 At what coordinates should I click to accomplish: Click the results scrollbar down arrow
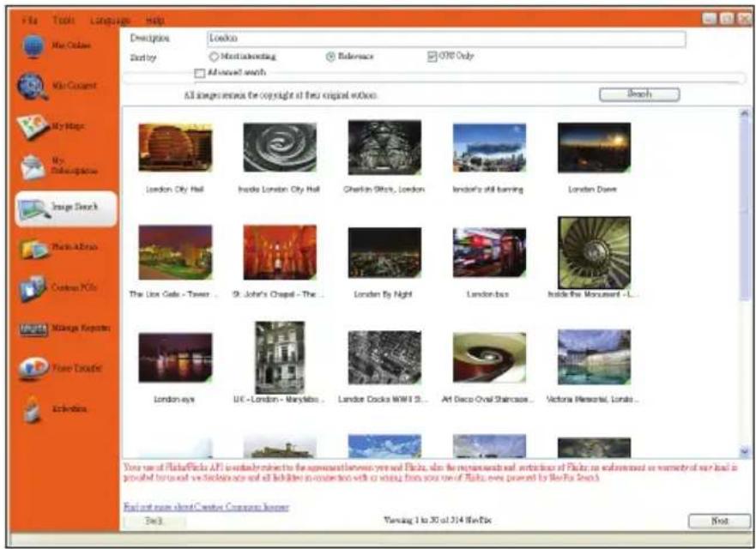click(x=745, y=451)
